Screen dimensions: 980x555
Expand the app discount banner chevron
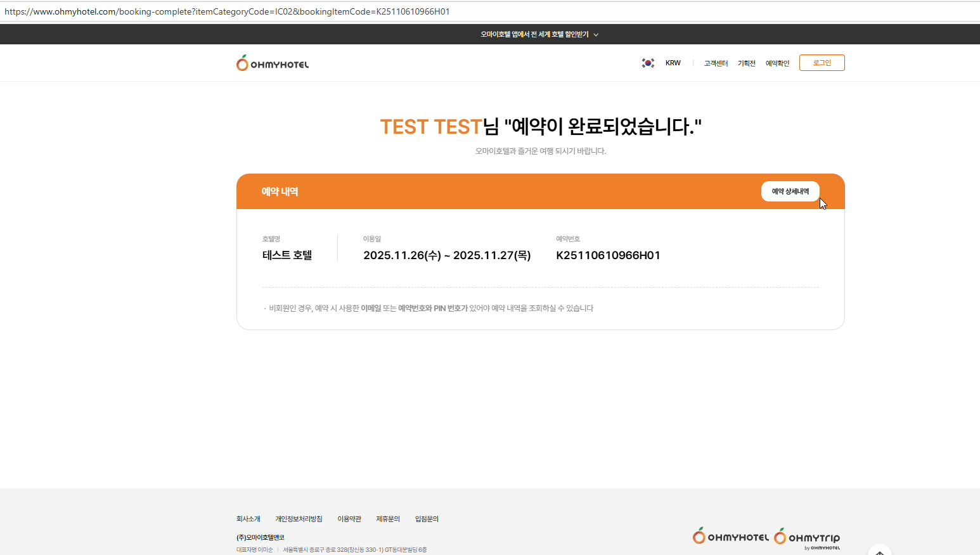click(596, 35)
